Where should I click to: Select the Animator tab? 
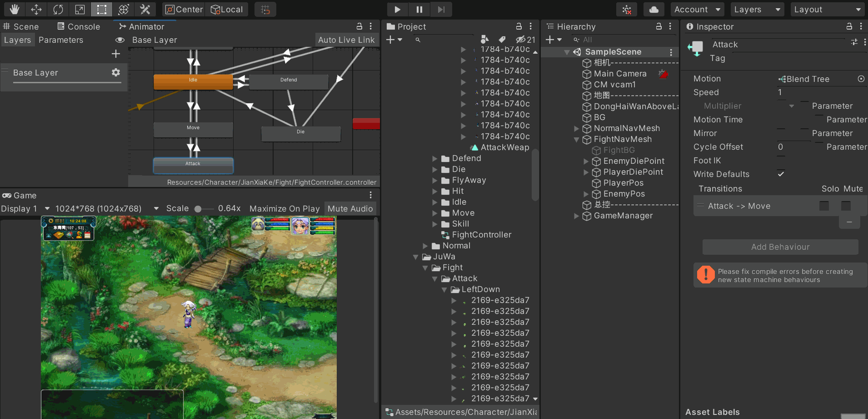point(142,26)
